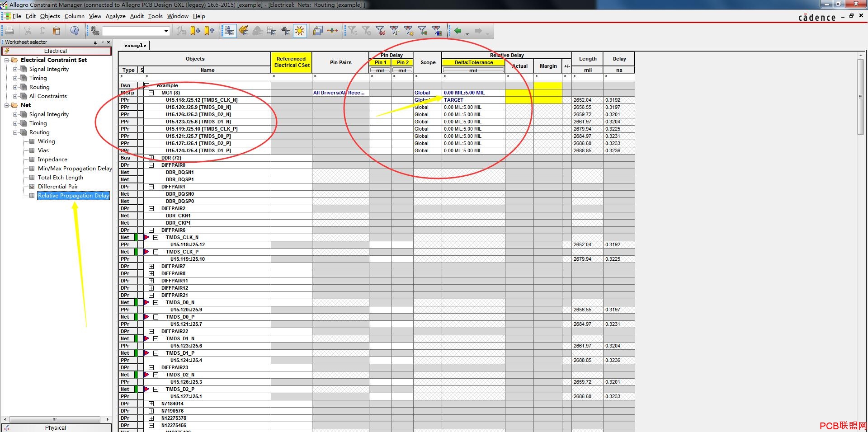This screenshot has height=432, width=868.
Task: Collapse the Electrical Constraint Set tree node
Action: pos(7,60)
